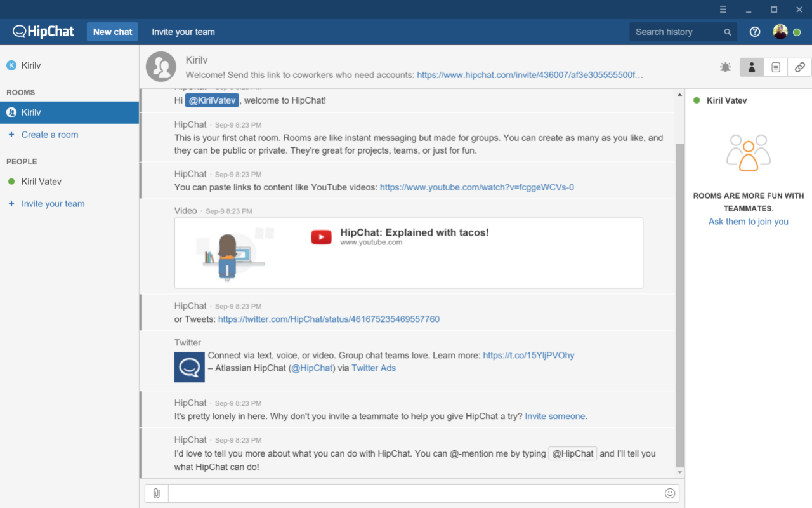The image size is (812, 508).
Task: Click the PEOPLE section header
Action: pos(22,161)
